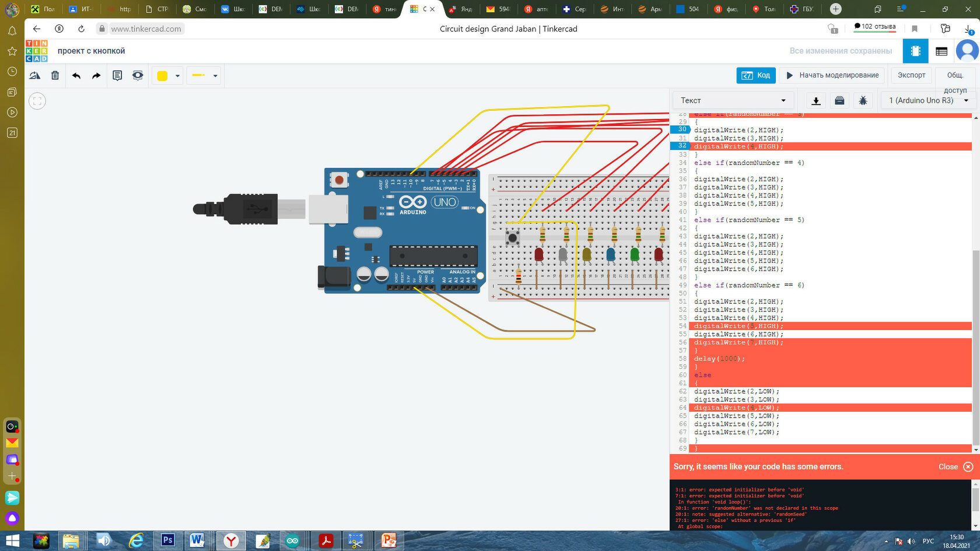Screen dimensions: 980x551
Task: Toggle notes visibility eye icon
Action: pyautogui.click(x=138, y=75)
